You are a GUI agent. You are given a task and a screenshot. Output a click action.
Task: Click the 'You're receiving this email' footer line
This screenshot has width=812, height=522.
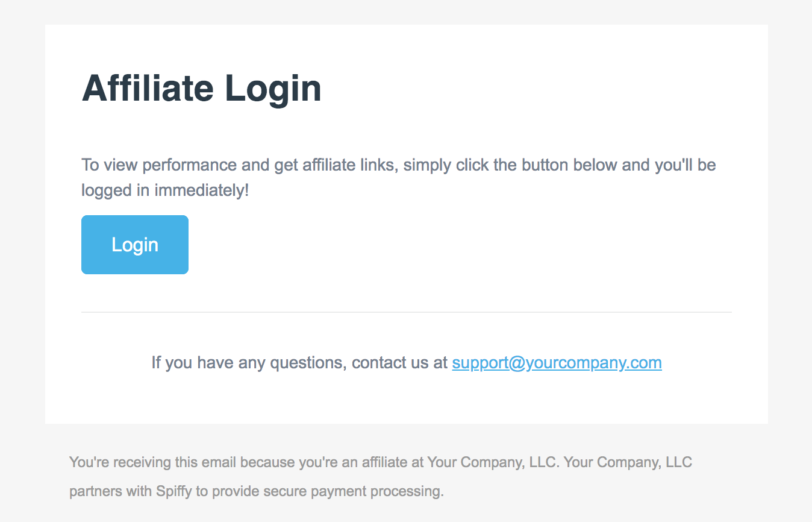[381, 463]
